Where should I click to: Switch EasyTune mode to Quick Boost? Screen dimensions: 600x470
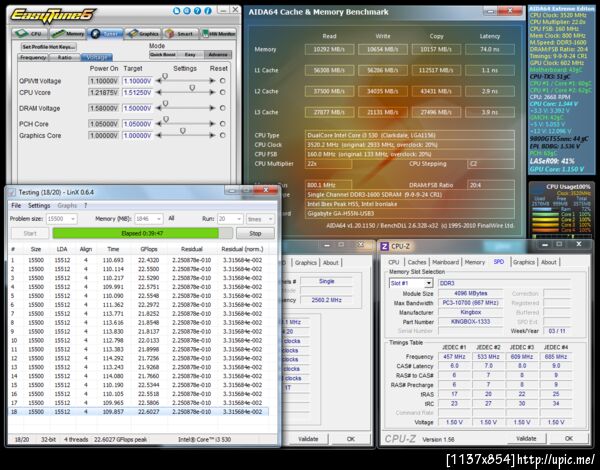pyautogui.click(x=163, y=54)
